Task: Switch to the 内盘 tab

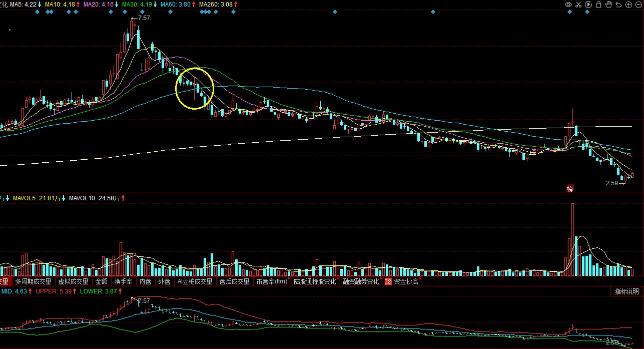Action: pyautogui.click(x=146, y=282)
